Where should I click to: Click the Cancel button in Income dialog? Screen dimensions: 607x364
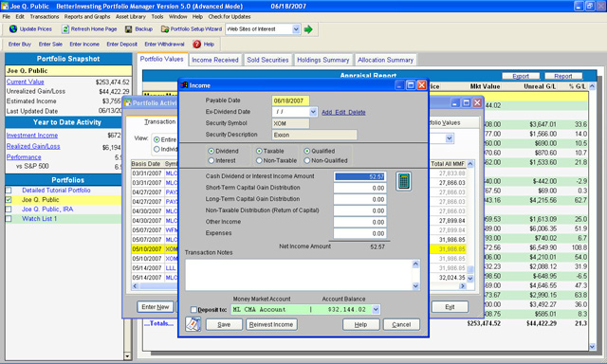[401, 324]
